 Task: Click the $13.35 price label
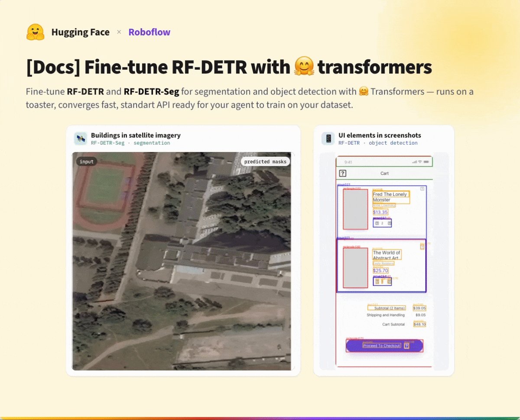click(x=380, y=212)
